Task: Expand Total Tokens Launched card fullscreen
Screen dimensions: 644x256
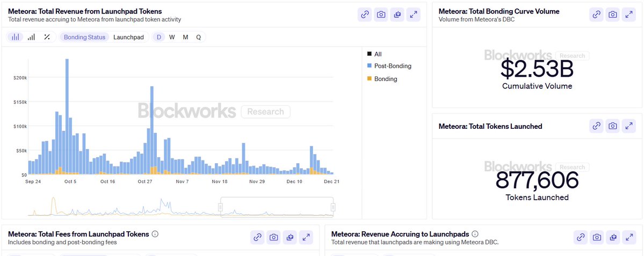Action: [x=629, y=126]
